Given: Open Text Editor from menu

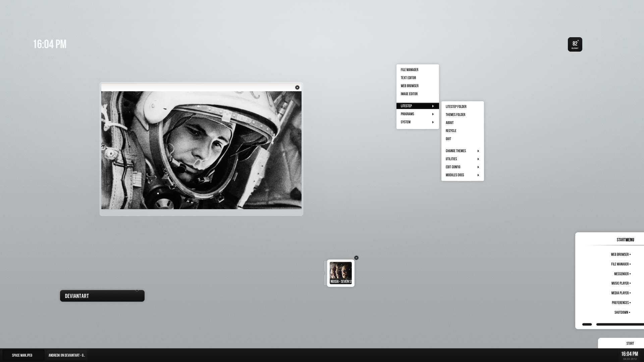Looking at the screenshot, I should pyautogui.click(x=408, y=77).
